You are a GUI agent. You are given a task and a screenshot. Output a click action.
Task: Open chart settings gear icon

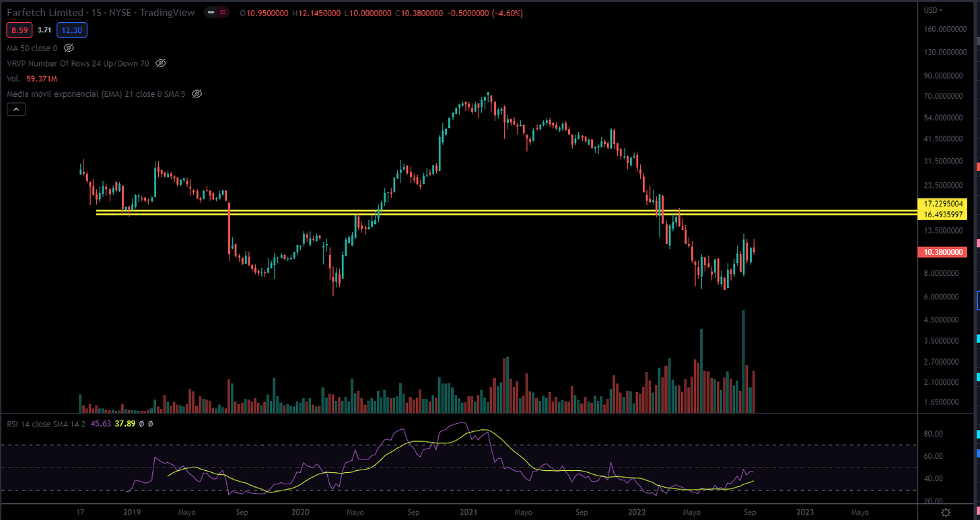tap(946, 512)
